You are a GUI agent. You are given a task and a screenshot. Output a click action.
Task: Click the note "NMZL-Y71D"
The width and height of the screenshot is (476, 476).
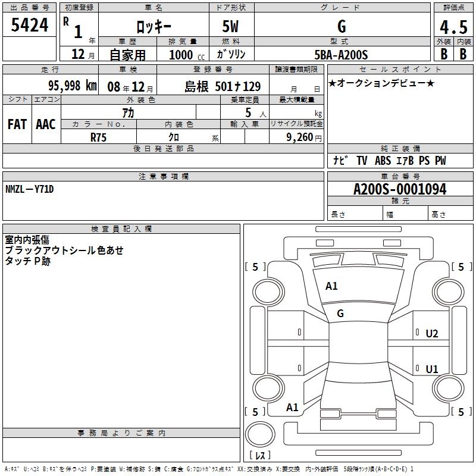[29, 189]
